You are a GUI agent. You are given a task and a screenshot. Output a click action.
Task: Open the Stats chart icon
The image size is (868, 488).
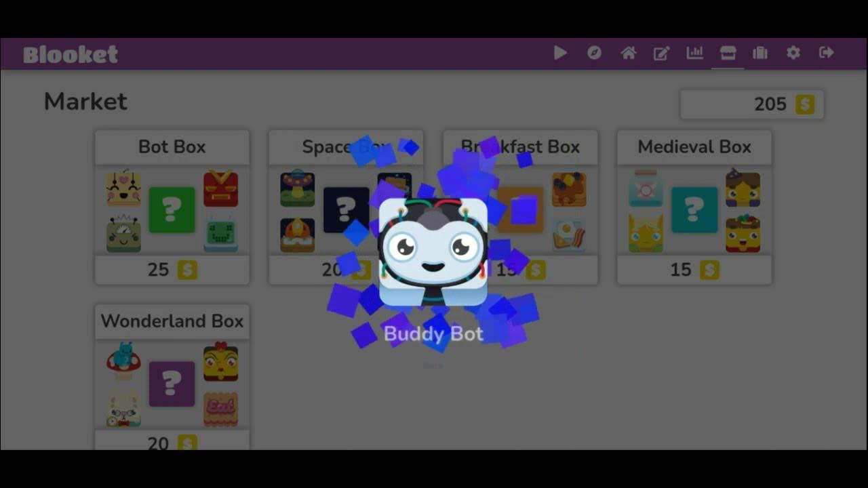pyautogui.click(x=695, y=53)
